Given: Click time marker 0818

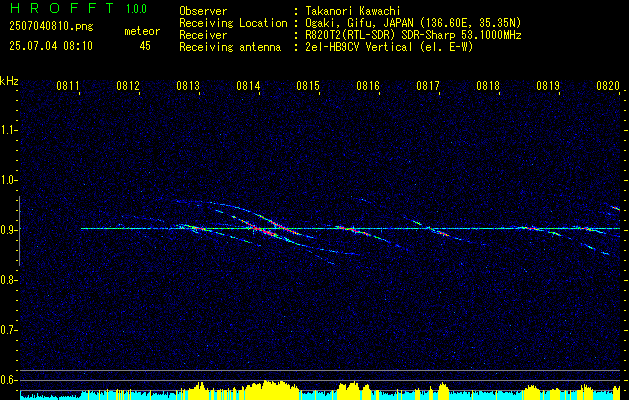Looking at the screenshot, I should [488, 85].
